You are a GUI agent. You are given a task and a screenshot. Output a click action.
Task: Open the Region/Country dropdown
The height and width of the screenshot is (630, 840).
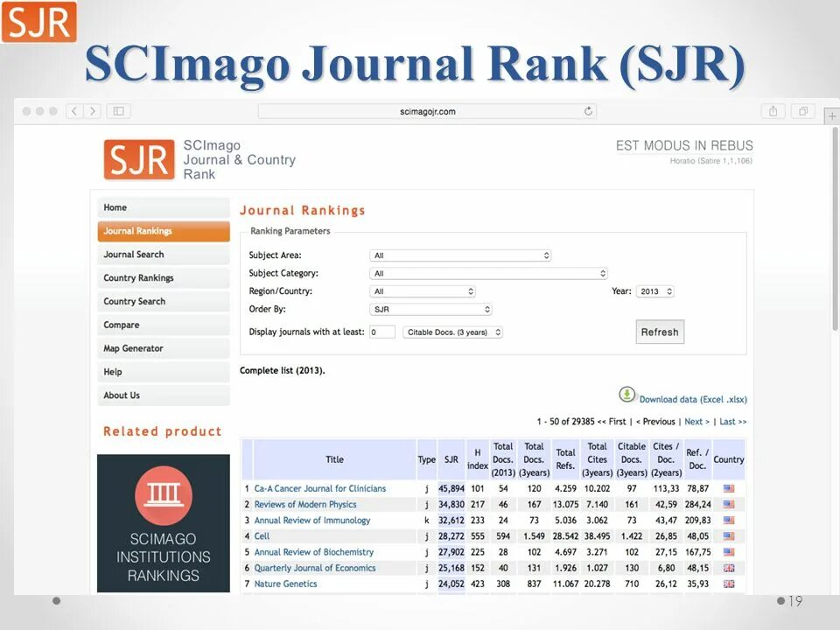422,291
